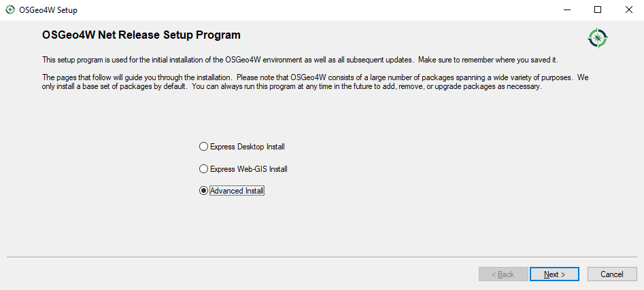The height and width of the screenshot is (290, 644).
Task: Click the focused 'Advanced Install' label text
Action: pos(237,191)
